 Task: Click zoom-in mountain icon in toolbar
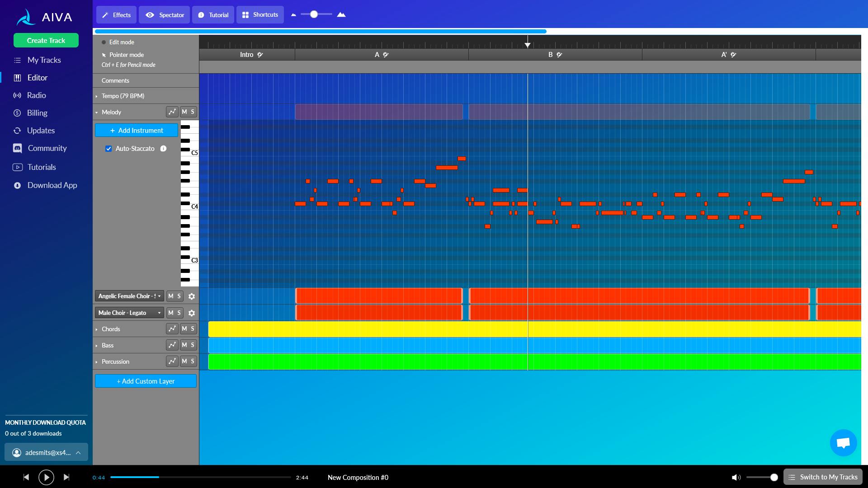341,14
